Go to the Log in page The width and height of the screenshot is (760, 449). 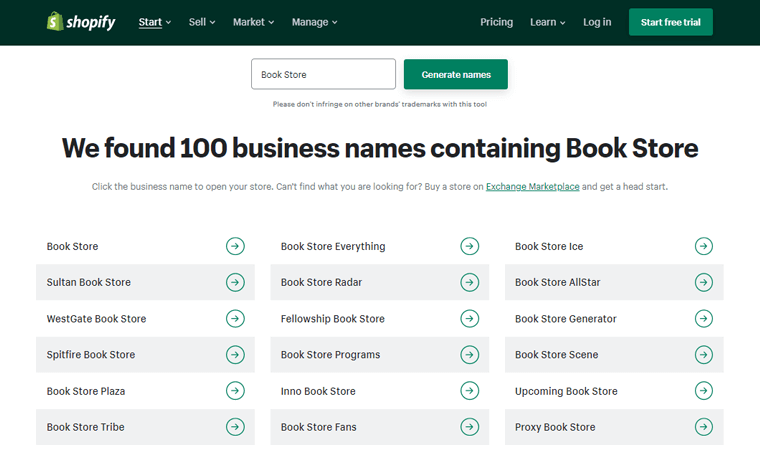pyautogui.click(x=597, y=22)
